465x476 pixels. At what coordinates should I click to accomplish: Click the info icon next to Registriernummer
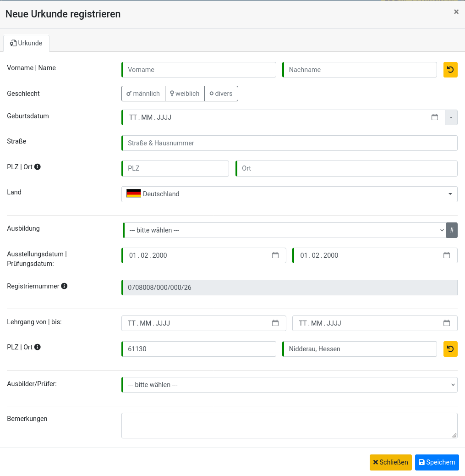point(64,286)
